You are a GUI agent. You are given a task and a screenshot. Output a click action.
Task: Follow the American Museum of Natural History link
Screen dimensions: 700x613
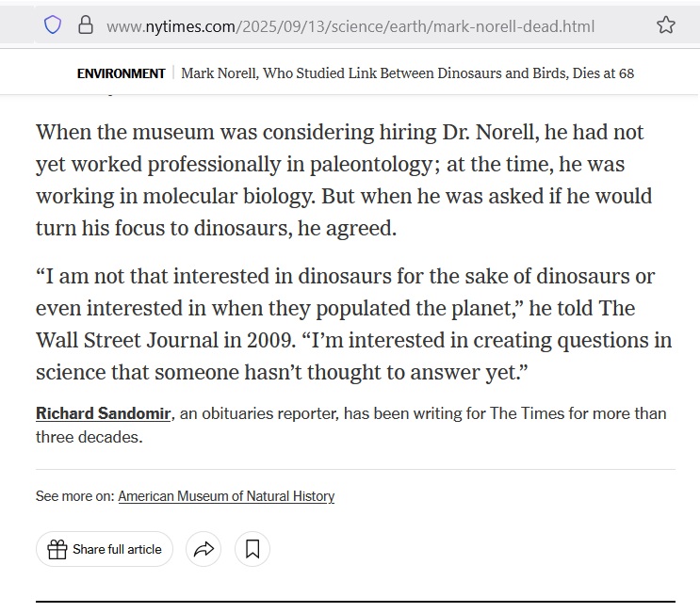pos(226,496)
